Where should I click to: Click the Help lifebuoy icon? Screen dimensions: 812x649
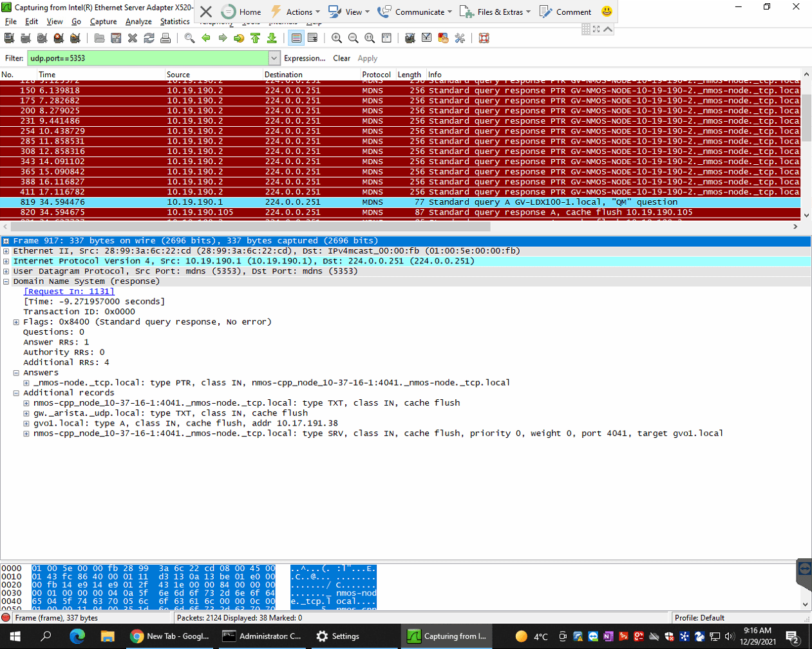click(x=484, y=38)
